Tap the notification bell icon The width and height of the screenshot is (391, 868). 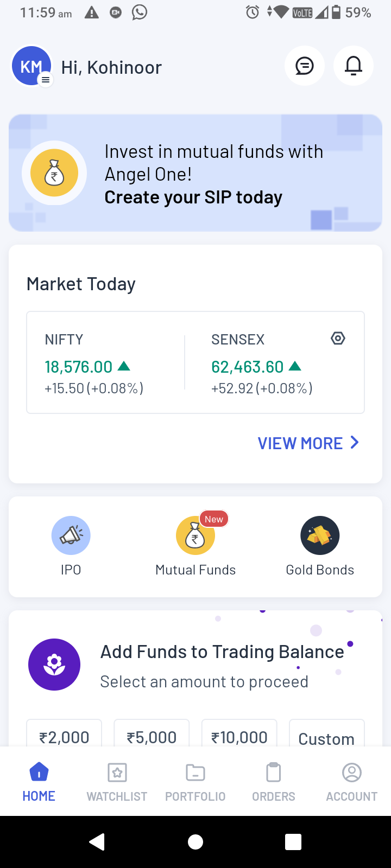coord(354,66)
